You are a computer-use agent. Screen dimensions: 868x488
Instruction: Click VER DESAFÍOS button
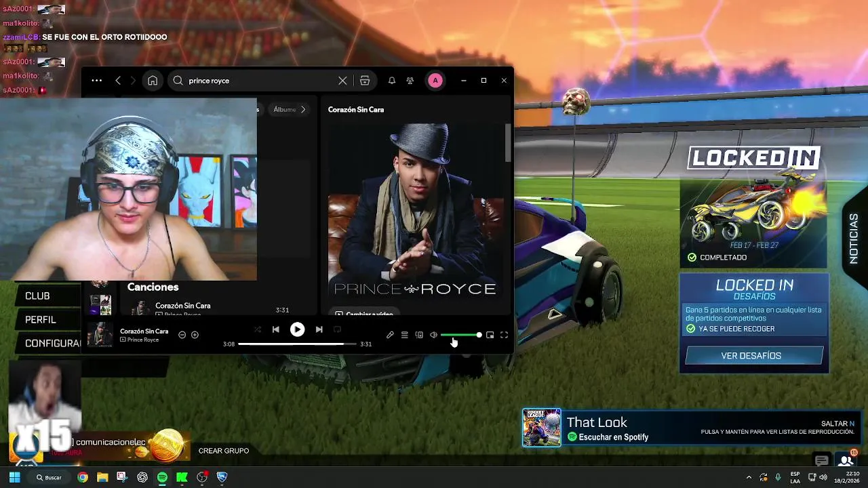[x=755, y=356]
